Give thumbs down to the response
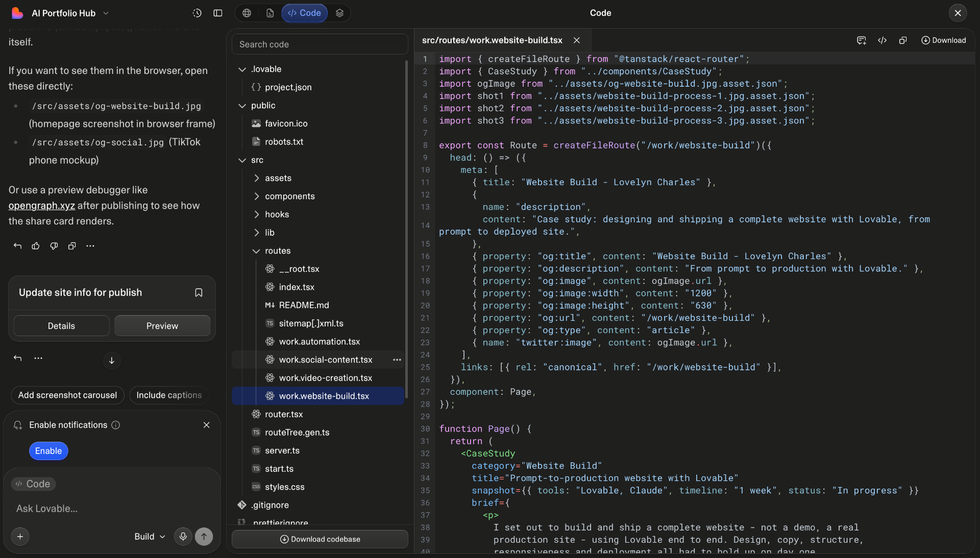The height and width of the screenshot is (558, 980). coord(54,246)
